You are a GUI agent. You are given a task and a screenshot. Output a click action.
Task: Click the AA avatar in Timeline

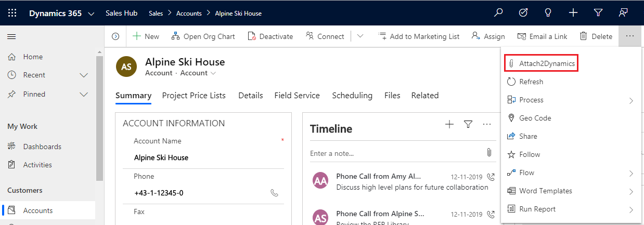coord(320,180)
